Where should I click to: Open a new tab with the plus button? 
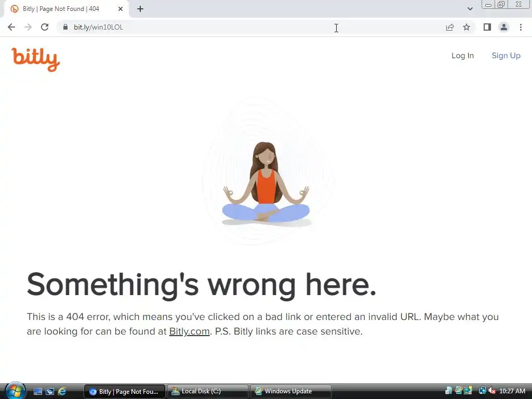click(140, 9)
